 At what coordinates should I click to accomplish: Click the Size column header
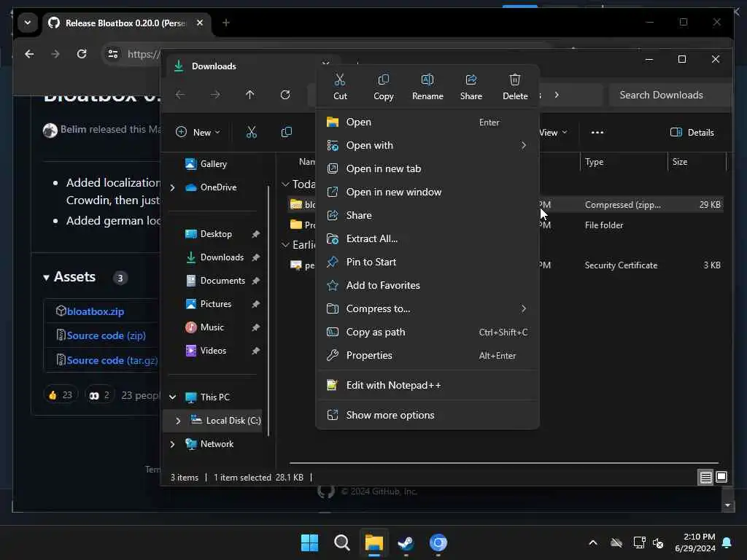click(x=697, y=162)
